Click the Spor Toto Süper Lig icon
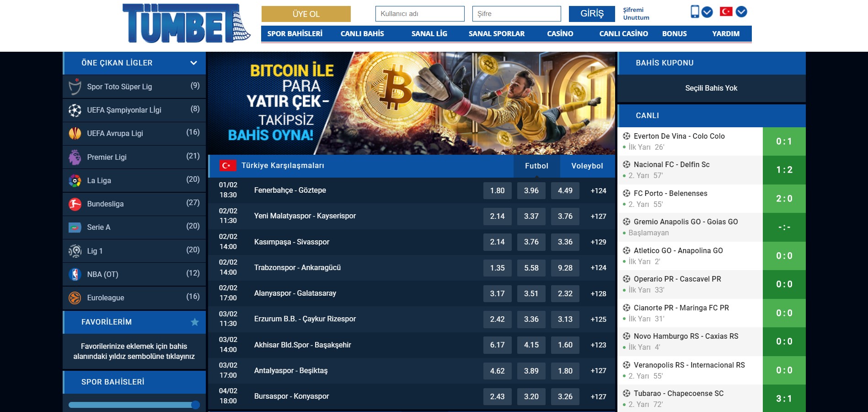868x412 pixels. coord(75,87)
